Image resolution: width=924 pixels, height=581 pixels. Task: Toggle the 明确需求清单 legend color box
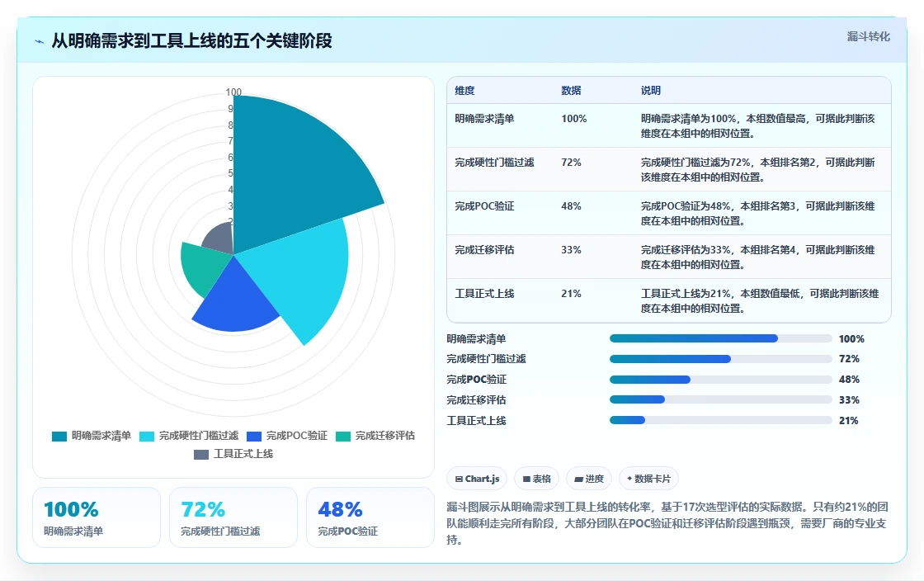[59, 436]
